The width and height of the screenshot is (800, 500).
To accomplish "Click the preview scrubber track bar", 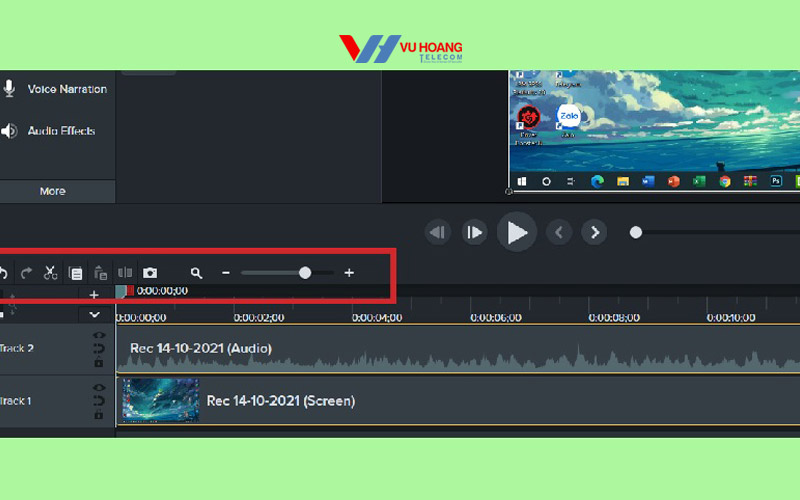I will pyautogui.click(x=720, y=233).
